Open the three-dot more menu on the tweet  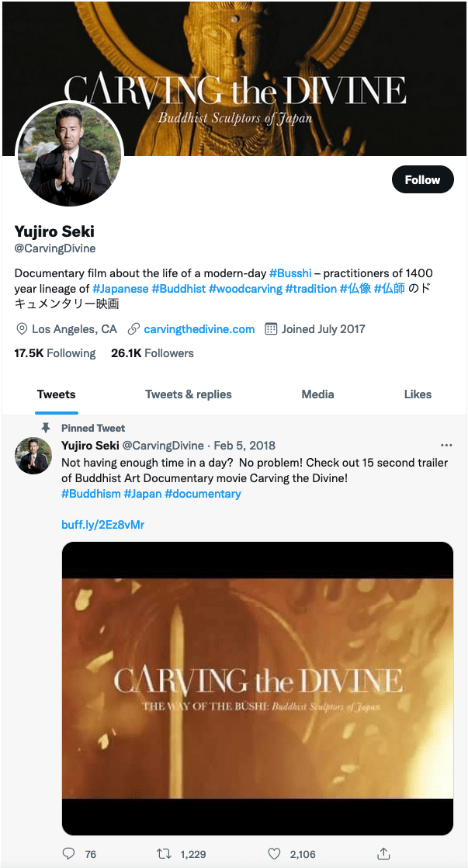[x=445, y=446]
